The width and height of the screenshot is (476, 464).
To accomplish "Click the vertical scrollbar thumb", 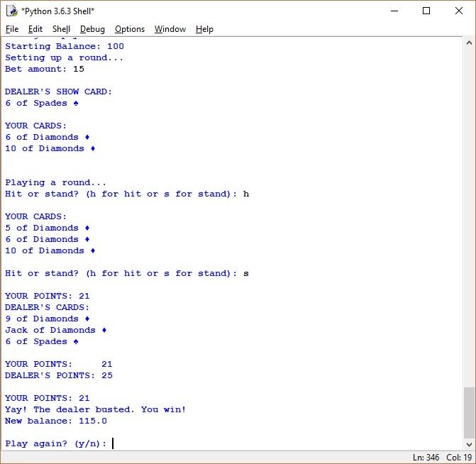I will pyautogui.click(x=469, y=412).
